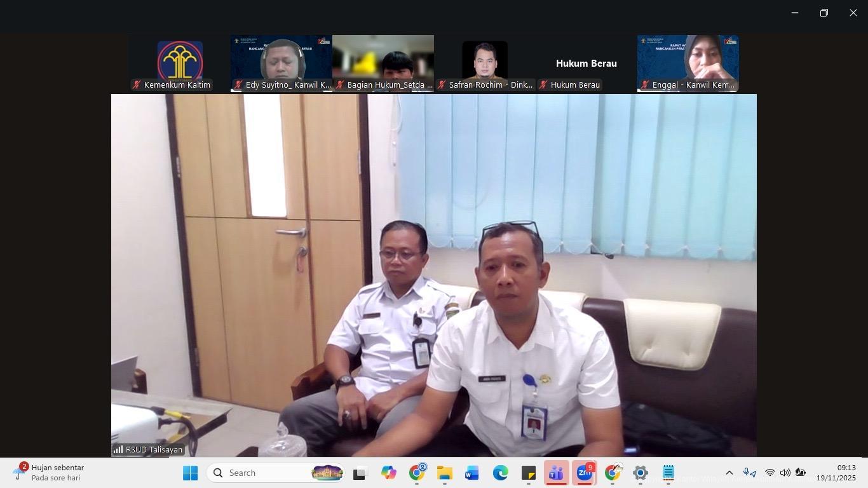Open the volume control in the tray
Screen dimensions: 868x488
(785, 473)
